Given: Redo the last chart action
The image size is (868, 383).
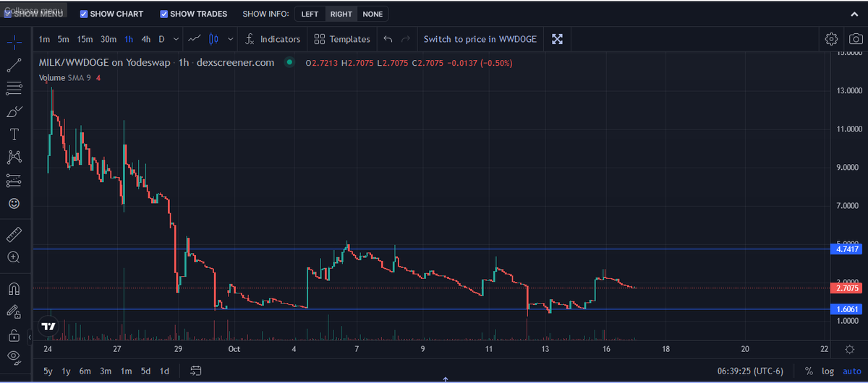Looking at the screenshot, I should pos(406,39).
